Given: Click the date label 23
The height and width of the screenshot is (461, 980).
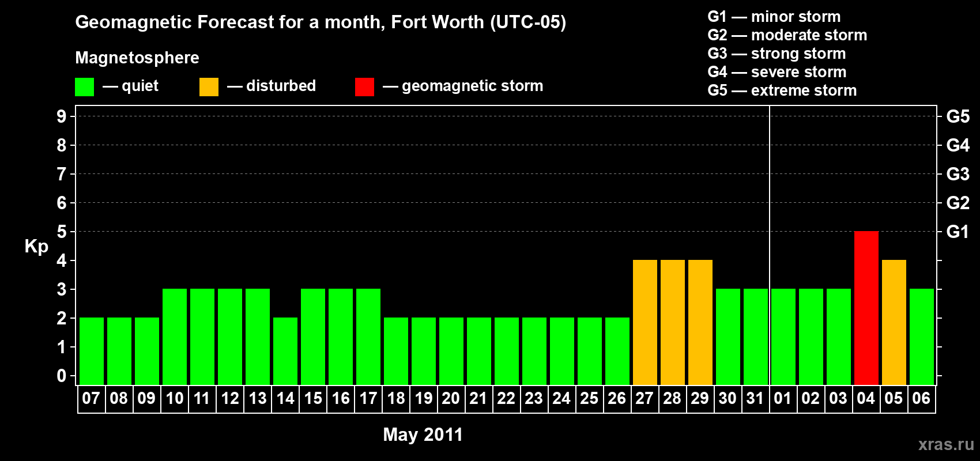Looking at the screenshot, I should 534,398.
